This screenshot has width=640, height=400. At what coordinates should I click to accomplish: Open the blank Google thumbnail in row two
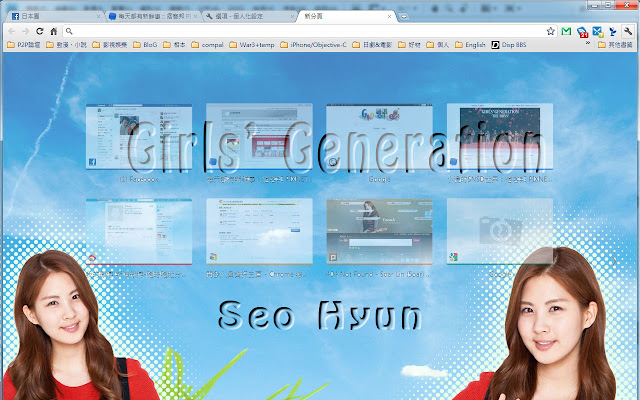tap(500, 231)
